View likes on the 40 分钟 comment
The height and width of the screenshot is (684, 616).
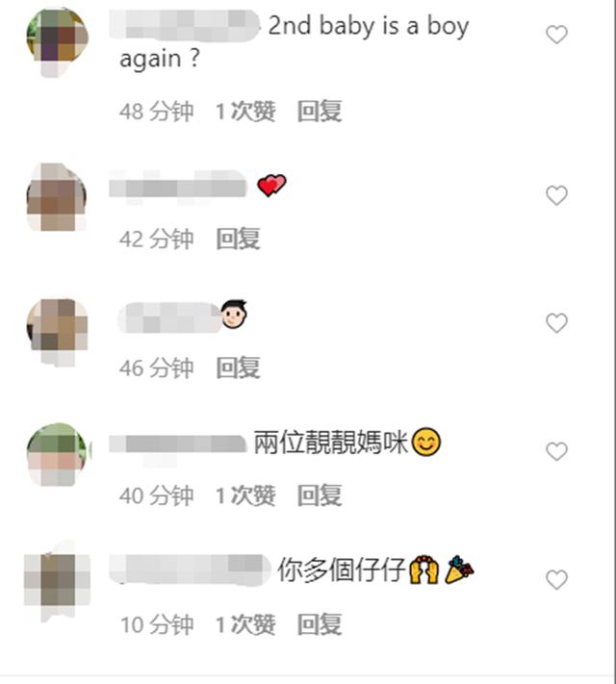pyautogui.click(x=245, y=495)
